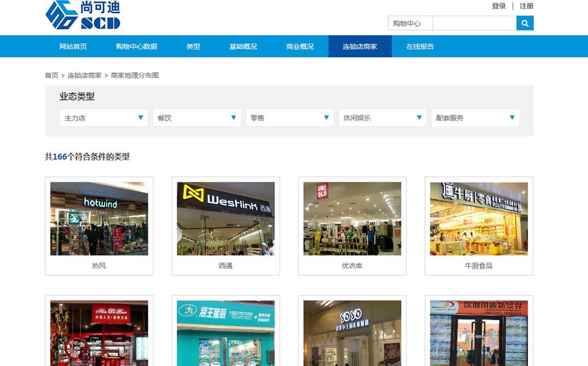The image size is (588, 366).
Task: Expand the 休闲娱乐 dropdown
Action: coord(382,118)
